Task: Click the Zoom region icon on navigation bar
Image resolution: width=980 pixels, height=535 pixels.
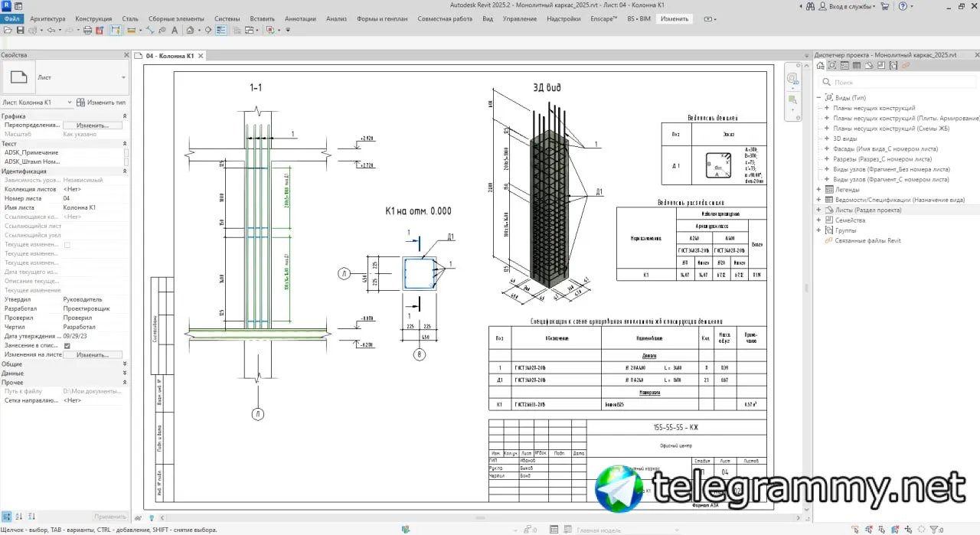Action: [792, 98]
